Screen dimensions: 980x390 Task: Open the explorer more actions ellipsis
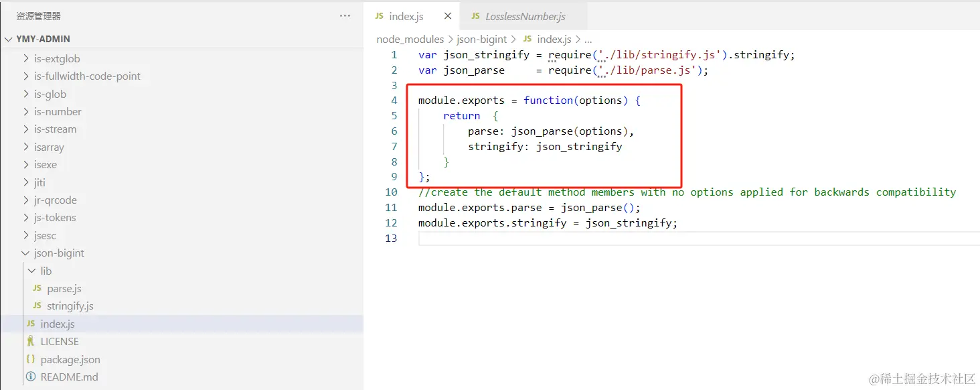point(345,16)
